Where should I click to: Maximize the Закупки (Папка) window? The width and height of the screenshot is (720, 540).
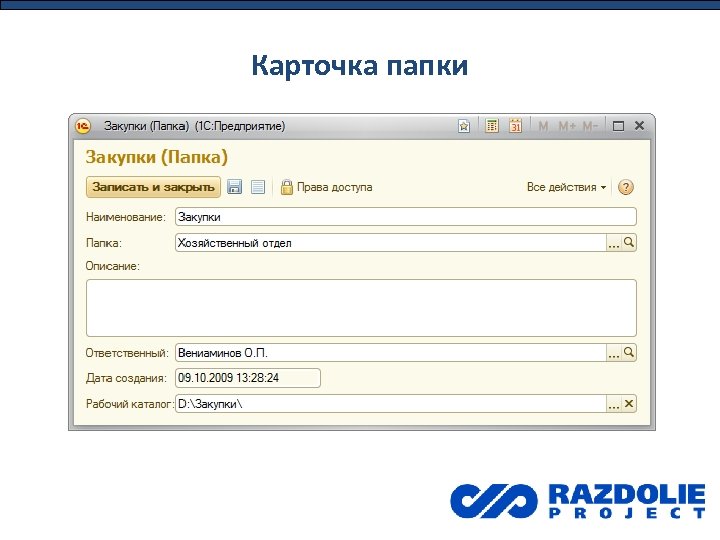(618, 126)
